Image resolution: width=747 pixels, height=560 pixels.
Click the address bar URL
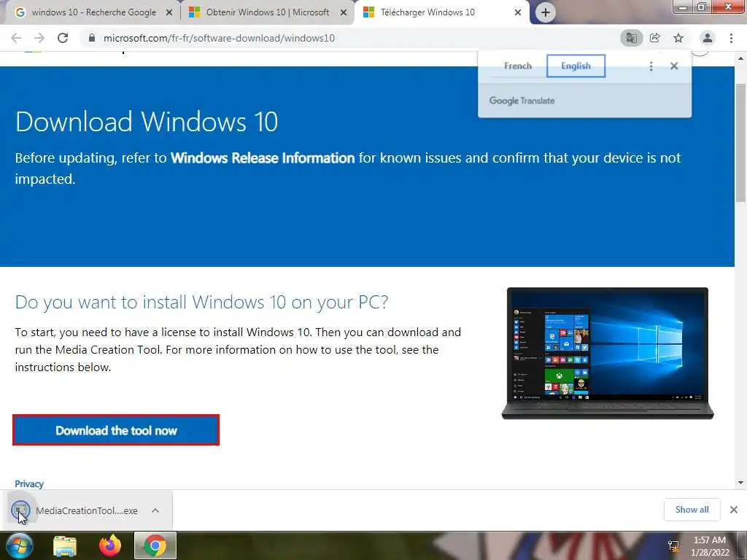click(x=219, y=38)
